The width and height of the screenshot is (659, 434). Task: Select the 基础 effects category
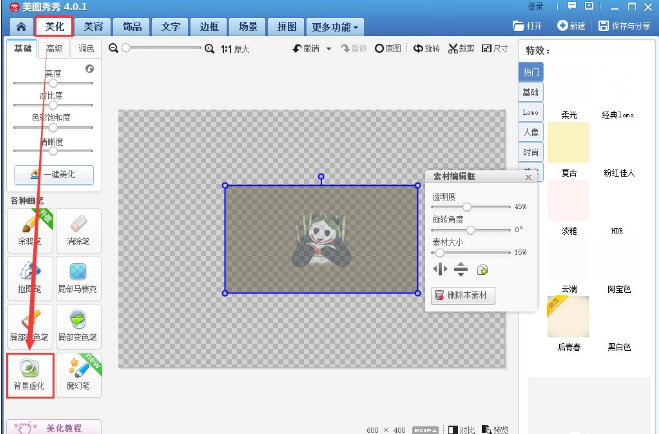click(x=531, y=92)
